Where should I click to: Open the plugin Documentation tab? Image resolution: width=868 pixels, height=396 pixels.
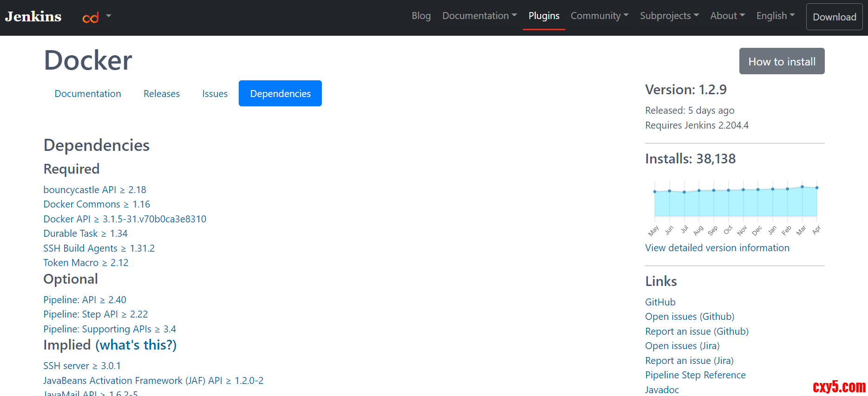pos(88,94)
